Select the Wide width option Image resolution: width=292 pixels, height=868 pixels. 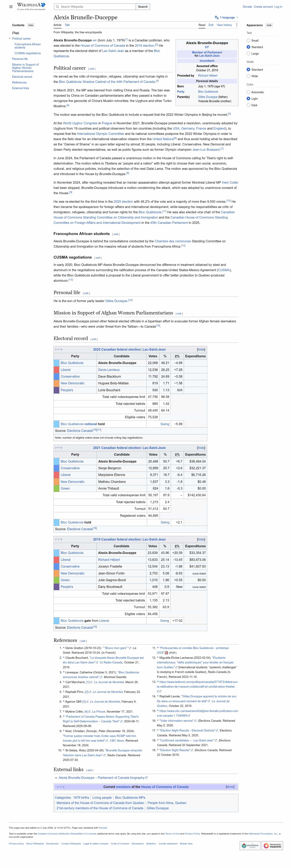pyautogui.click(x=248, y=76)
